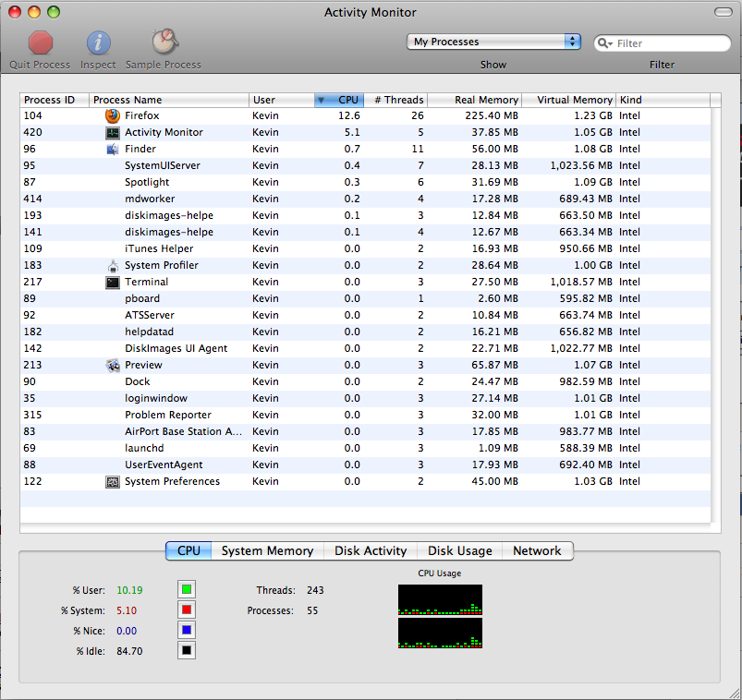Select the iTunes Helper process row
Screen dimensions: 742x700
coord(365,248)
